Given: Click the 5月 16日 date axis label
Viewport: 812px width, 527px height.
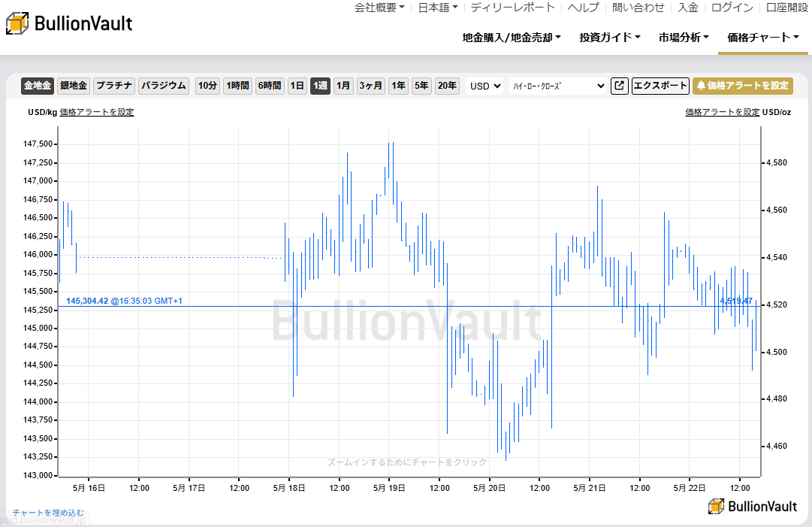Looking at the screenshot, I should point(89,488).
